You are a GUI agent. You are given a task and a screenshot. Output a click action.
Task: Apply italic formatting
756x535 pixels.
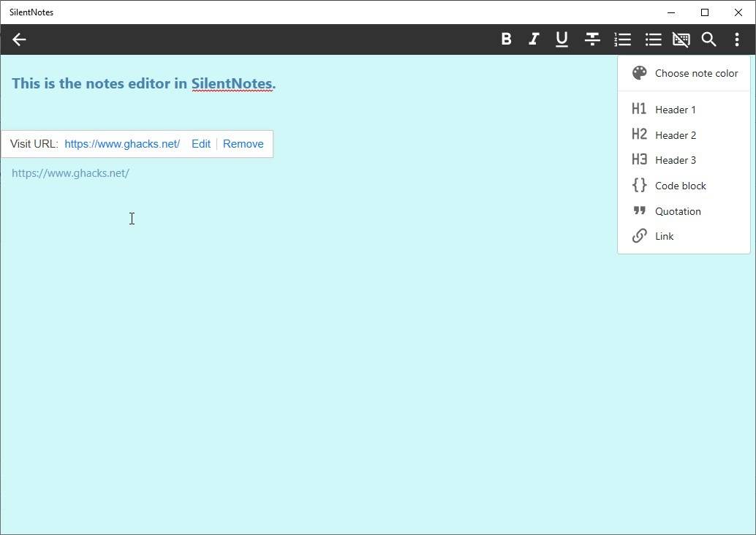[x=534, y=39]
